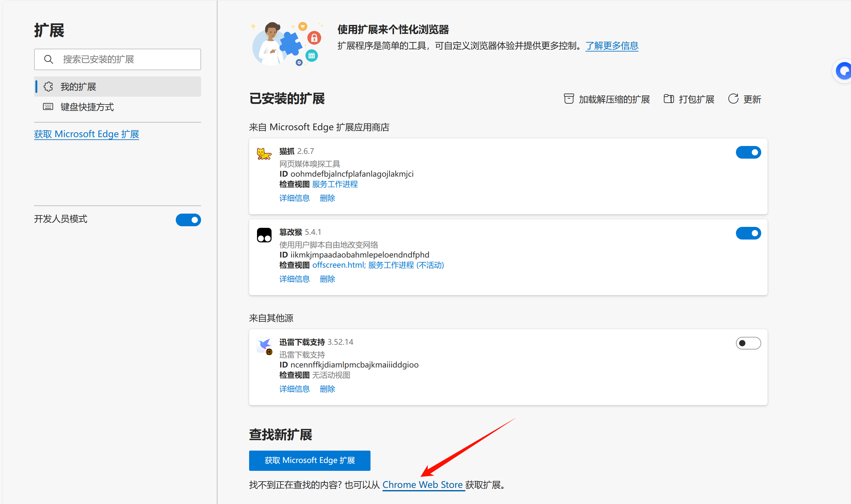Click 删除 for 篡改猴 extension
Image resolution: width=851 pixels, height=504 pixels.
pos(327,279)
